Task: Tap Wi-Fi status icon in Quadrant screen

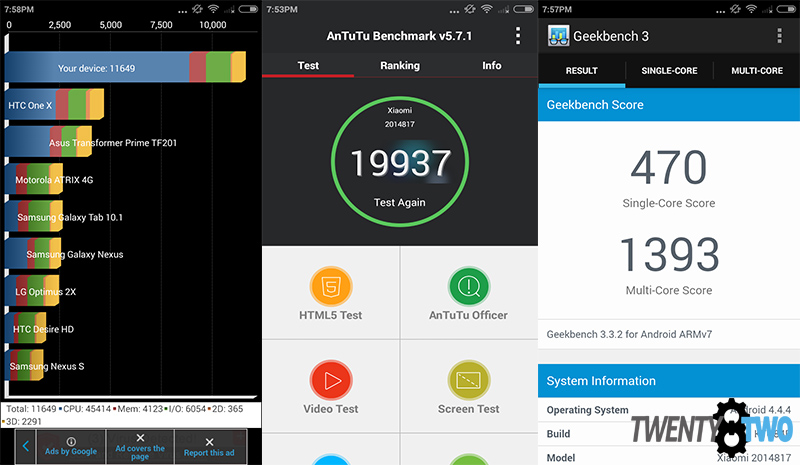Action: click(213, 9)
